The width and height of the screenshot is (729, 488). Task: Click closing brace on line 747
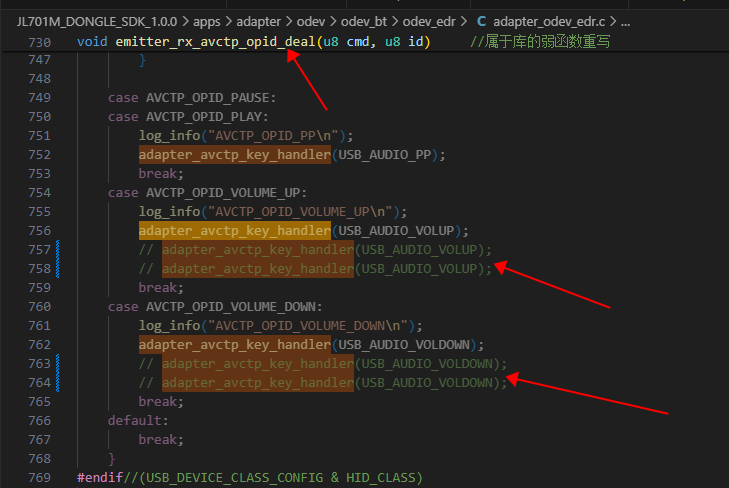tap(142, 60)
